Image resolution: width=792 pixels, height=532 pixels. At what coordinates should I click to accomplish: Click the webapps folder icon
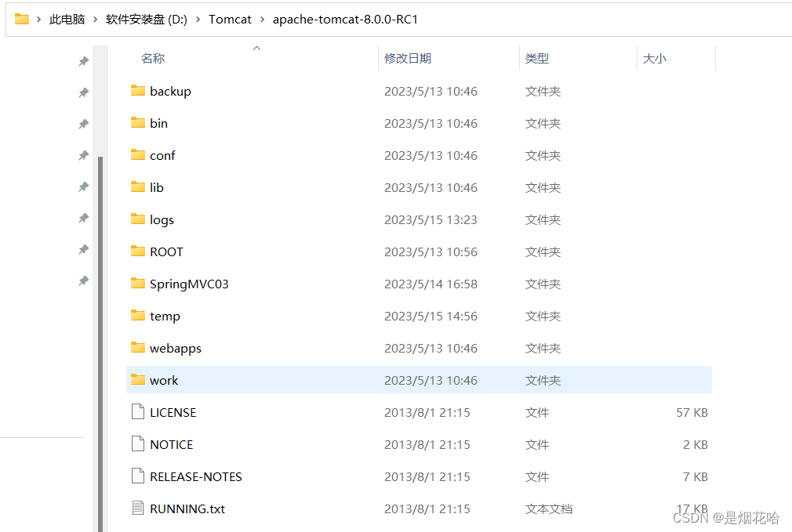[138, 348]
